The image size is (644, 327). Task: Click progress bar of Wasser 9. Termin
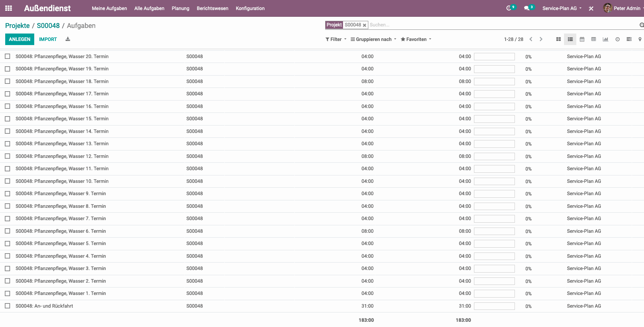pyautogui.click(x=494, y=194)
